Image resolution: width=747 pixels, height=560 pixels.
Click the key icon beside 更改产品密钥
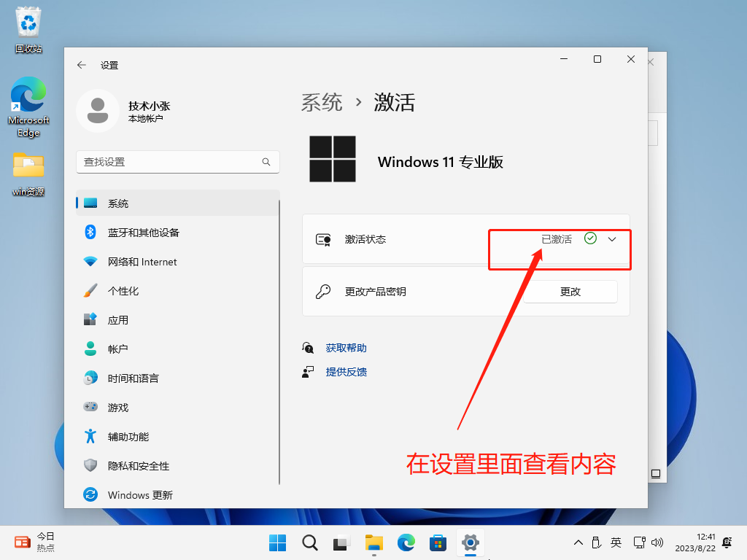[323, 292]
